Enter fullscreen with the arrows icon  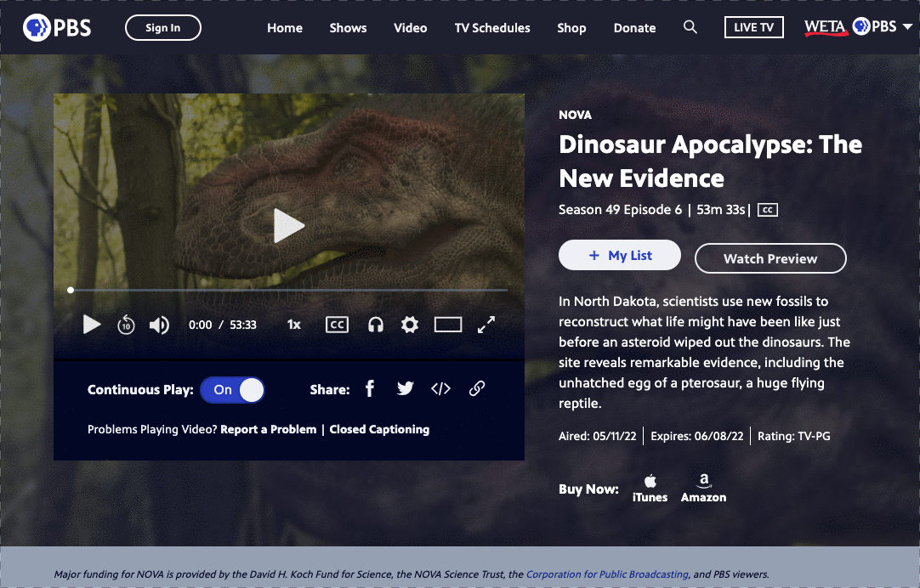tap(486, 325)
